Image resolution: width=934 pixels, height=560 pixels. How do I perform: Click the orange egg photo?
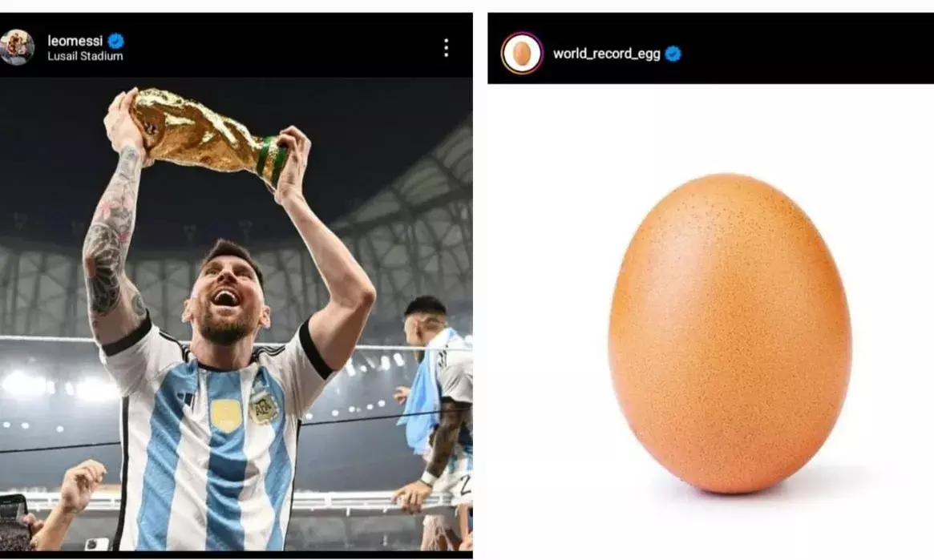tap(730, 333)
